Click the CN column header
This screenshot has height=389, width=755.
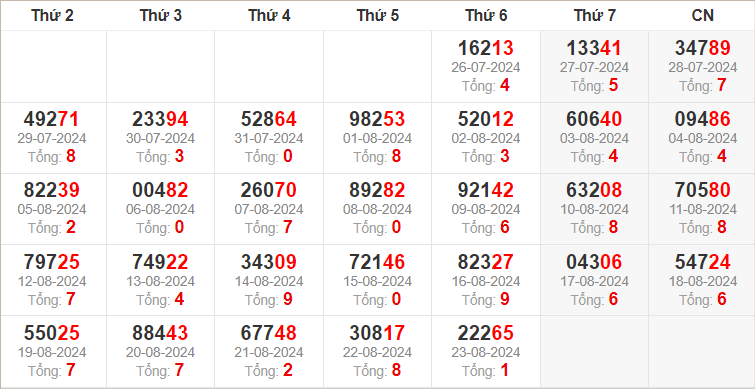tap(703, 16)
